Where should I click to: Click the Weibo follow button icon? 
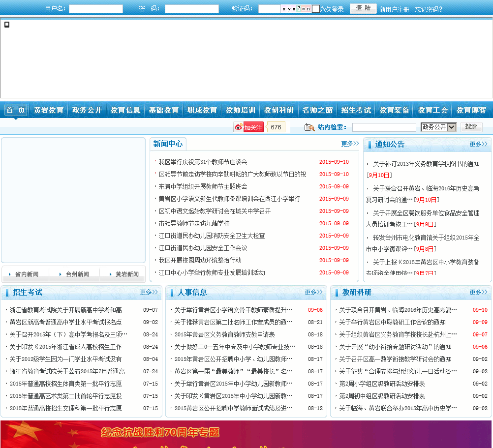248,127
